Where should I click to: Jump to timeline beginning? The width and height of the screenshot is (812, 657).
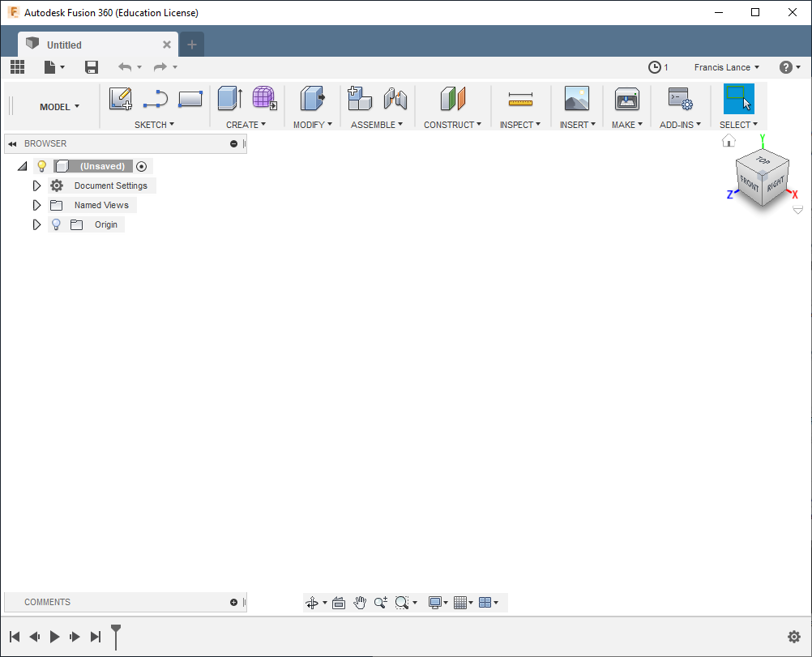pos(15,637)
